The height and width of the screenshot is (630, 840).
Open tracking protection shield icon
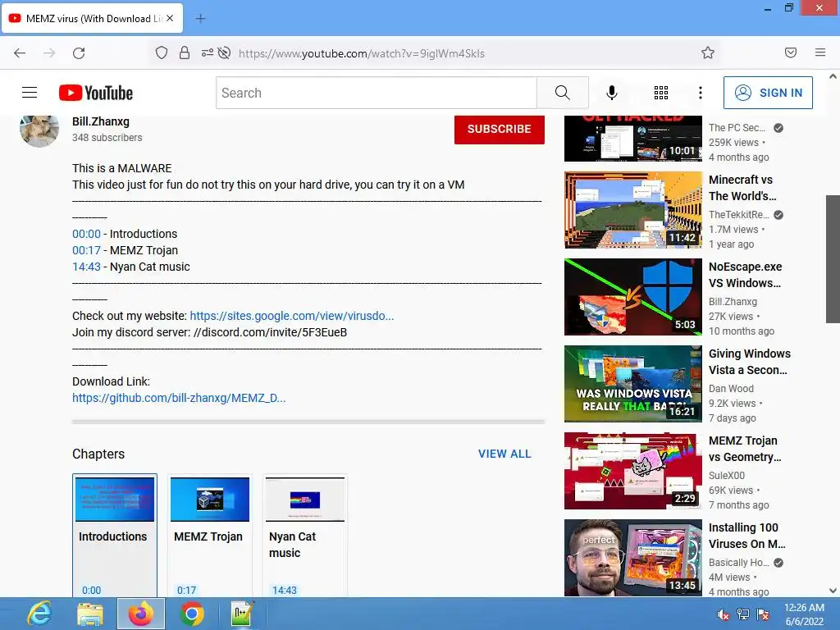(162, 52)
